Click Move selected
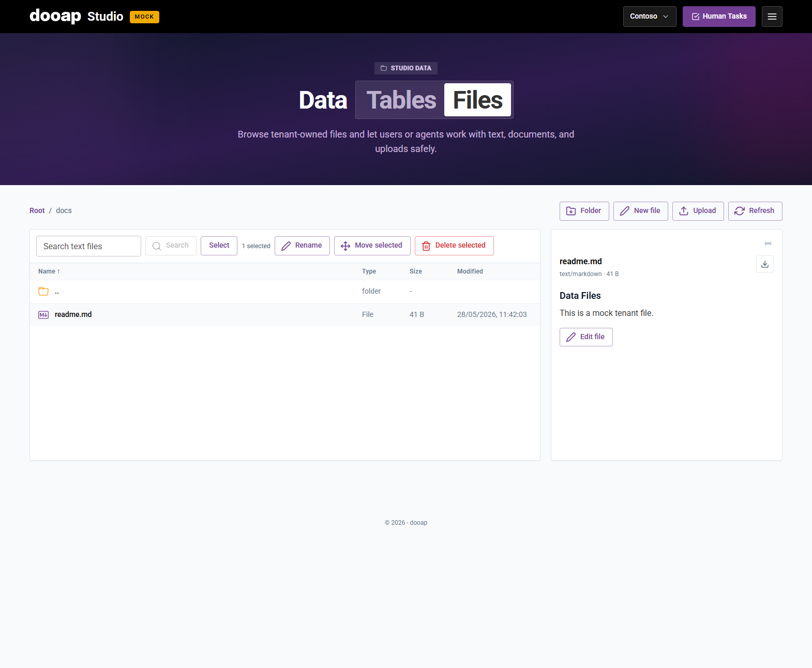This screenshot has height=668, width=812. click(x=372, y=246)
